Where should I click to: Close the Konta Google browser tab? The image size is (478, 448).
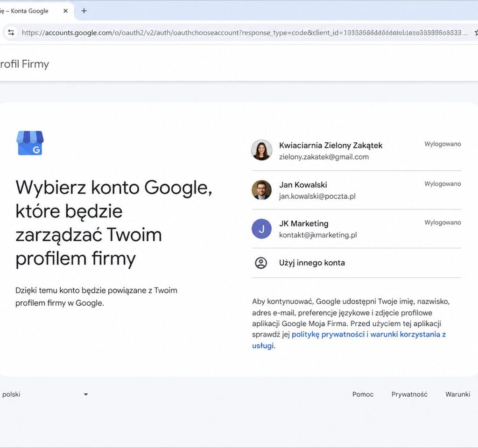(x=65, y=11)
